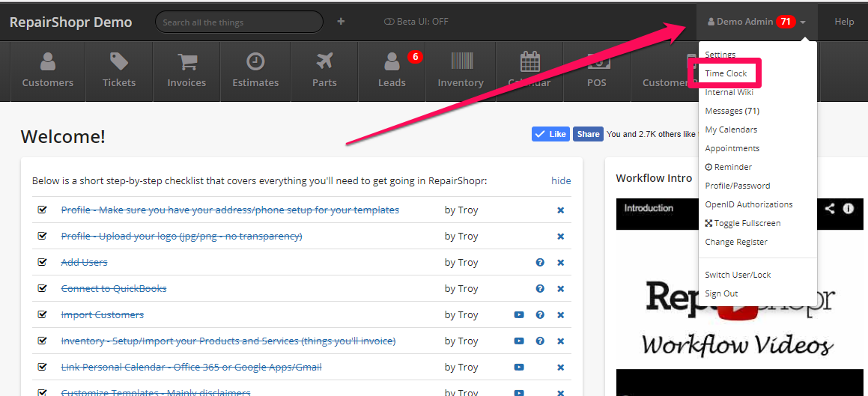The height and width of the screenshot is (396, 868).
Task: Select Toggle Fullscreen menu entry
Action: [743, 223]
